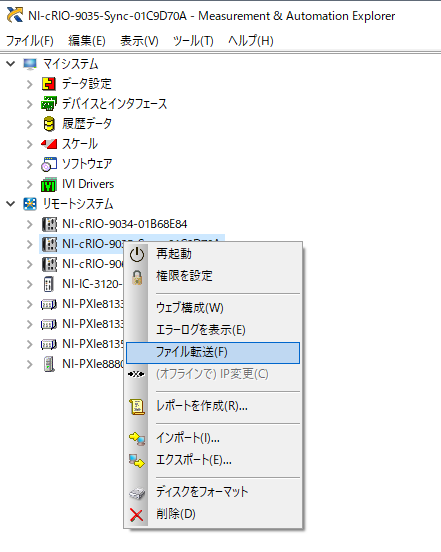The image size is (441, 552).
Task: Select the スケール red icon
Action: point(49,144)
